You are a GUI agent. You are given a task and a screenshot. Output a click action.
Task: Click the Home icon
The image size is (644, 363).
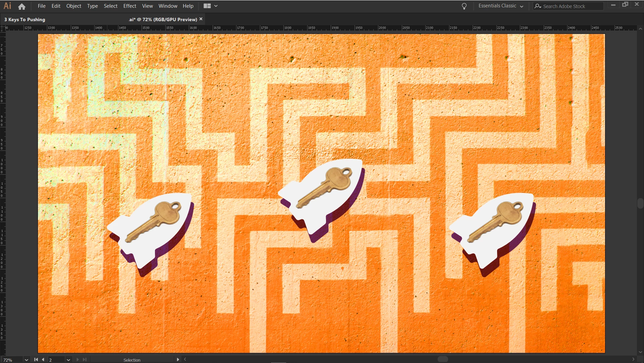coord(22,6)
